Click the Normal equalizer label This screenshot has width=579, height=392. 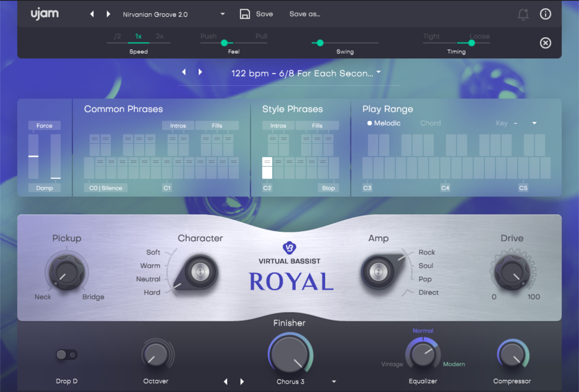coord(423,331)
